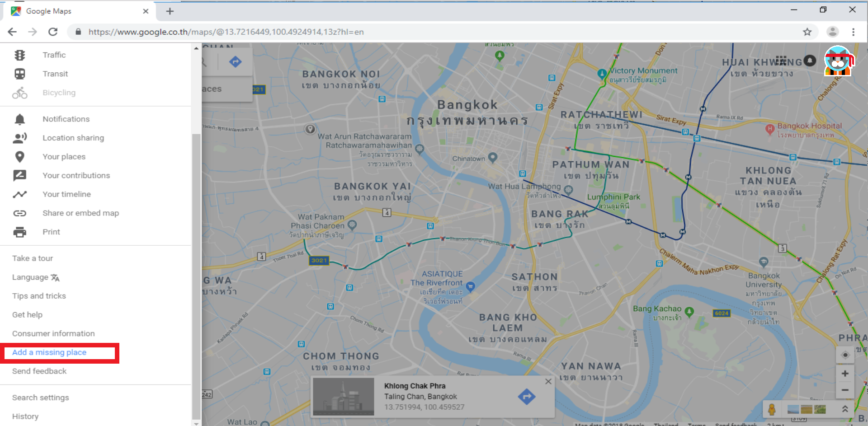Open Search settings
Image resolution: width=868 pixels, height=426 pixels.
click(41, 398)
